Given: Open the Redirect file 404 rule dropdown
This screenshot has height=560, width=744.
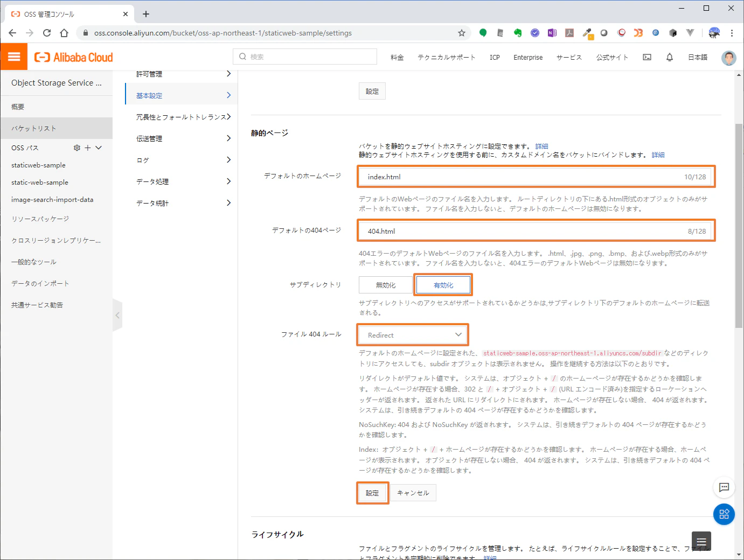Looking at the screenshot, I should [413, 335].
